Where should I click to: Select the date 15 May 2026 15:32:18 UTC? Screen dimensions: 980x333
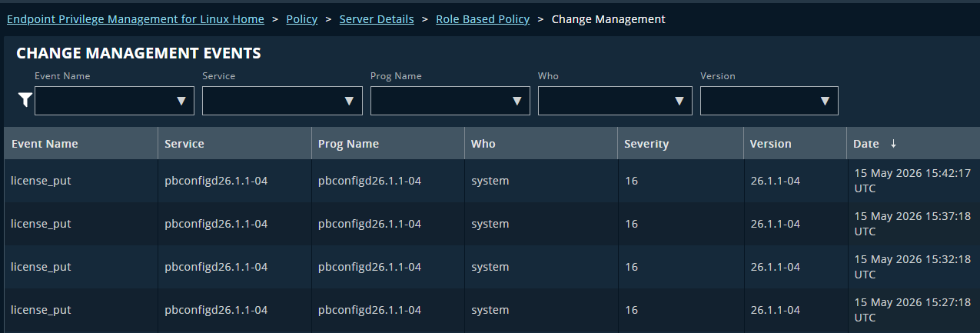pos(912,267)
